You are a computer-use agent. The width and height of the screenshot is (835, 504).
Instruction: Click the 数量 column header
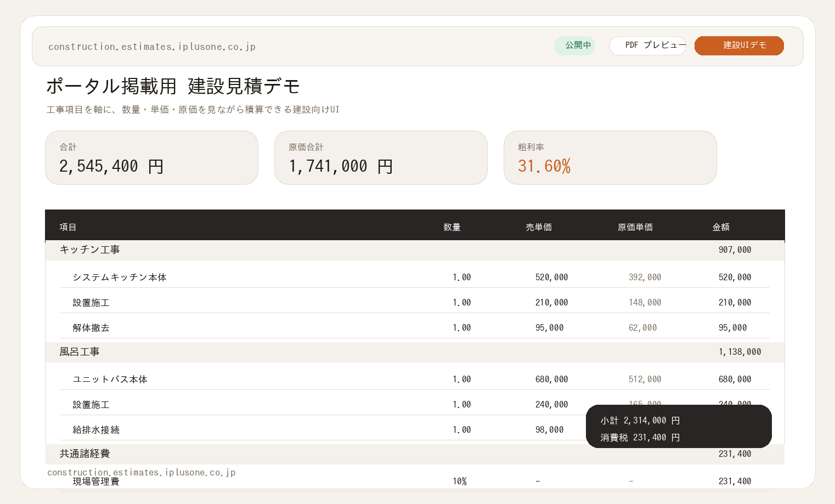tap(452, 227)
